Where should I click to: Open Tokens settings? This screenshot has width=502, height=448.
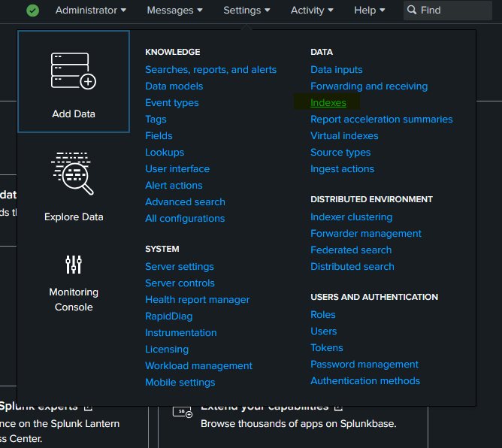[327, 348]
